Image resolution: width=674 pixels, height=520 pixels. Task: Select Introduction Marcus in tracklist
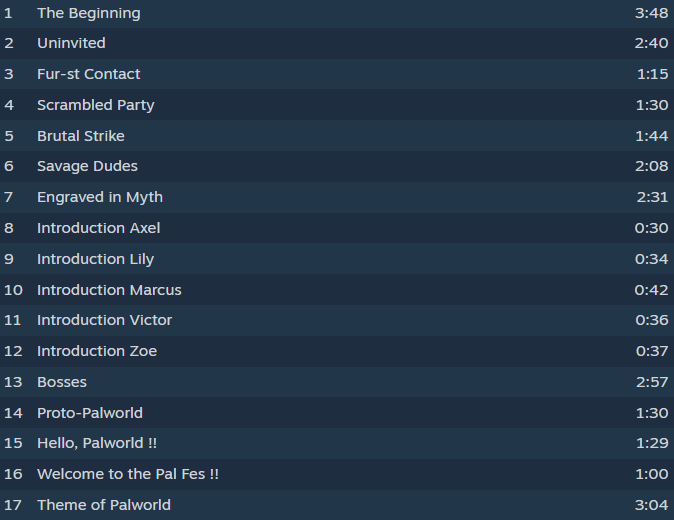[x=337, y=290]
